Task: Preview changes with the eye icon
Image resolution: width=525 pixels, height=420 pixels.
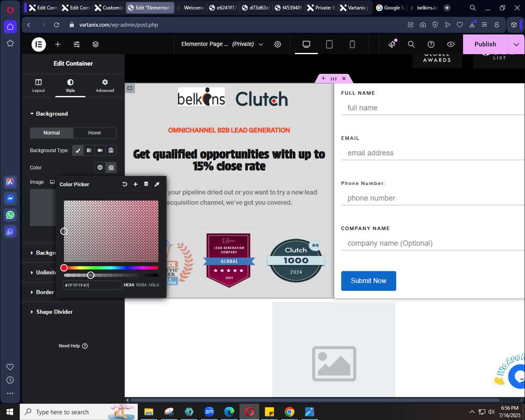Action: tap(451, 44)
